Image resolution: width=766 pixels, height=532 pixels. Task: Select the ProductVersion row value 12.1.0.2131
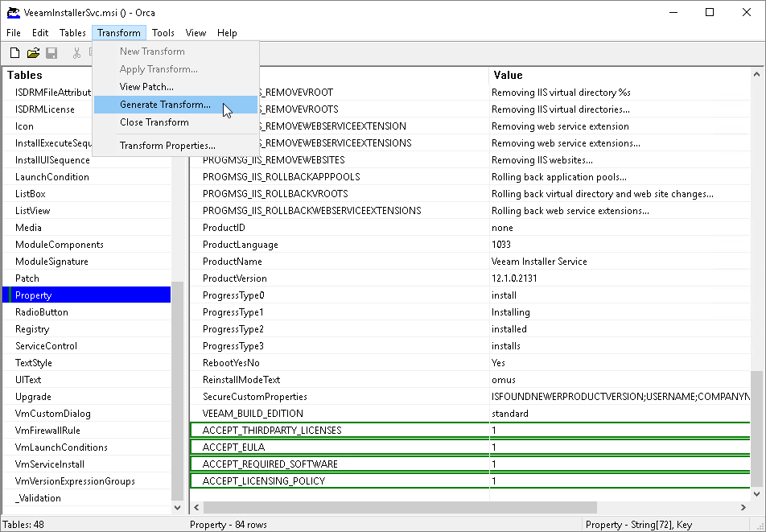tap(523, 278)
